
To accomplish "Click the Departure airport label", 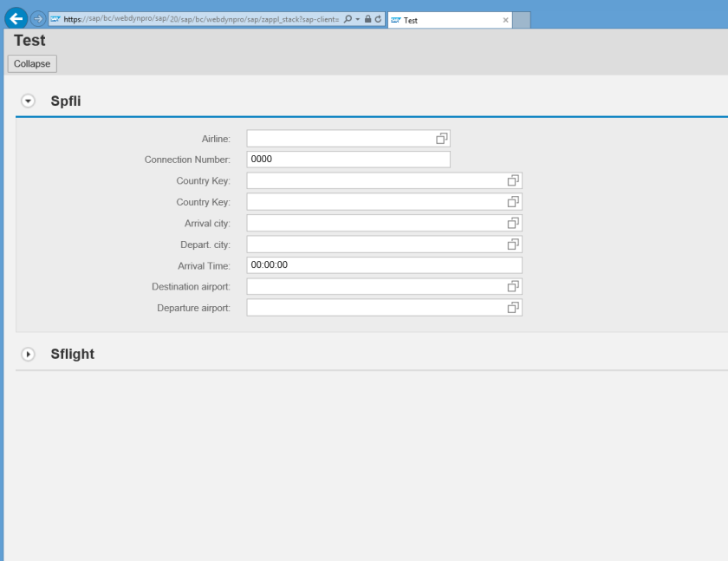I will point(193,308).
